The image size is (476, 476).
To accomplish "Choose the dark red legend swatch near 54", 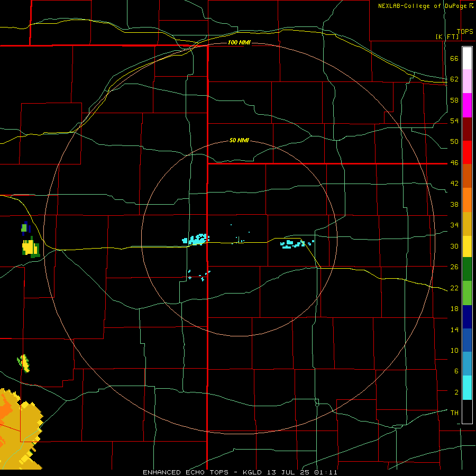I will (467, 129).
